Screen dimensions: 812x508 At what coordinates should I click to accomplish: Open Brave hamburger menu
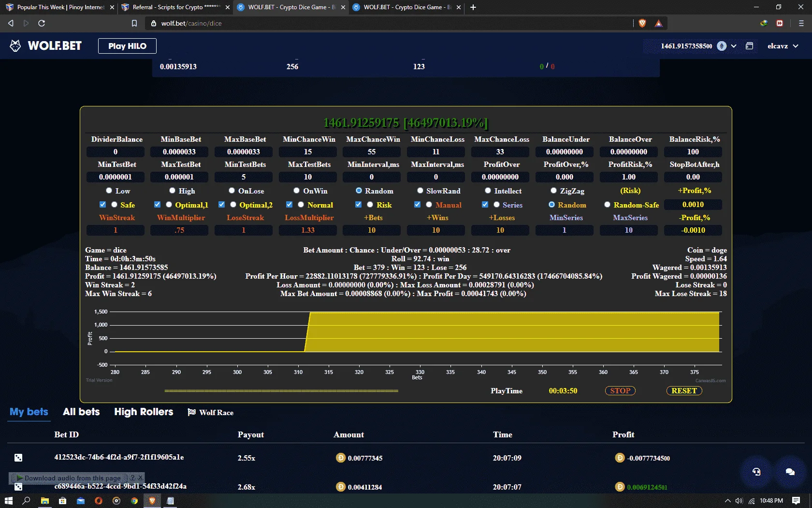tap(801, 23)
